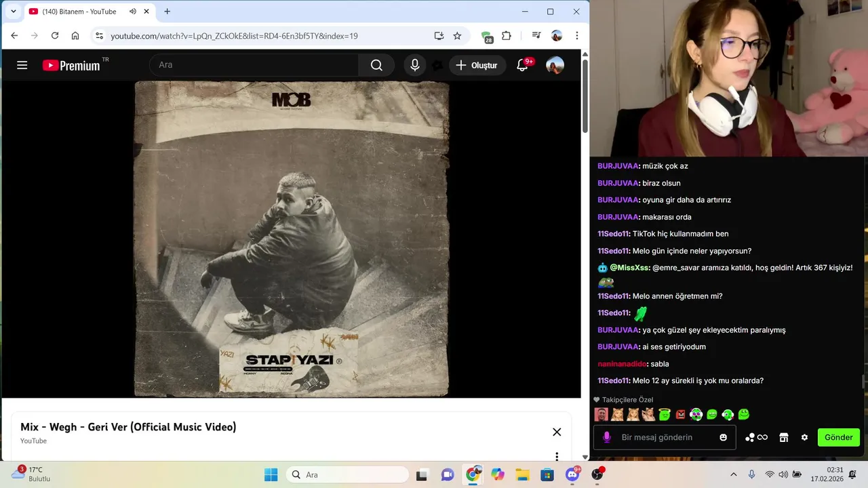Start voice search with microphone icon
The image size is (868, 488).
[415, 65]
